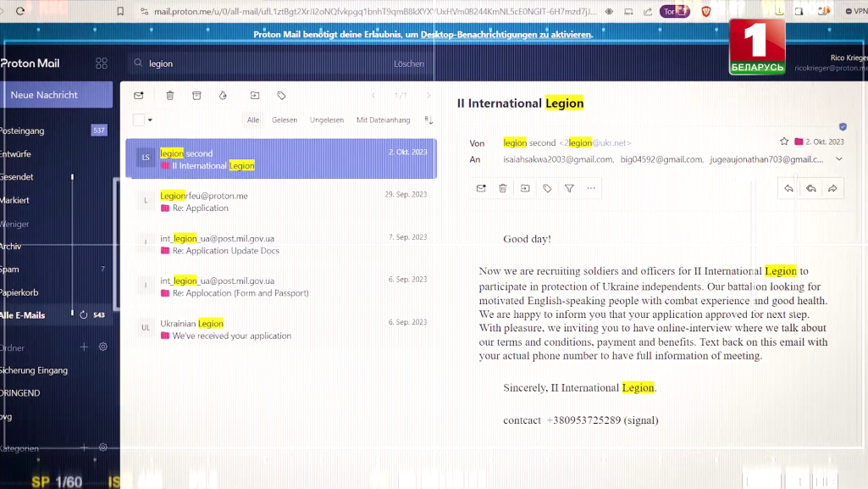Open the sort order dropdown
The image size is (868, 489).
click(428, 119)
